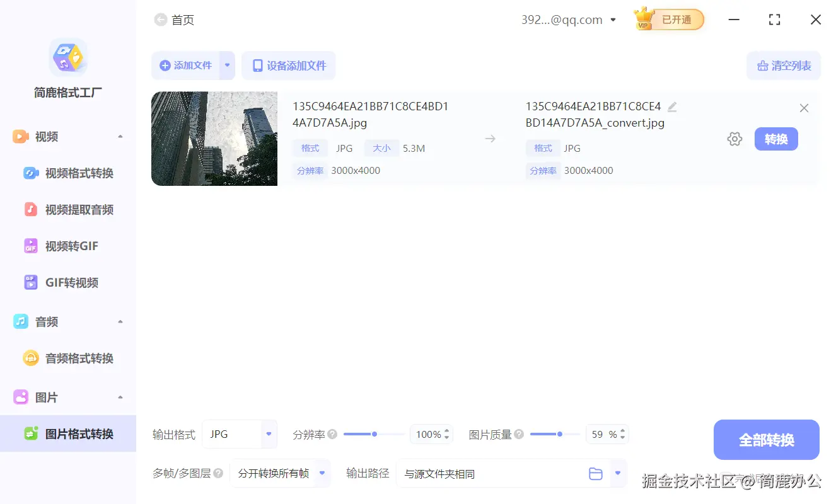Click the plus icon on 添加文件

(165, 66)
